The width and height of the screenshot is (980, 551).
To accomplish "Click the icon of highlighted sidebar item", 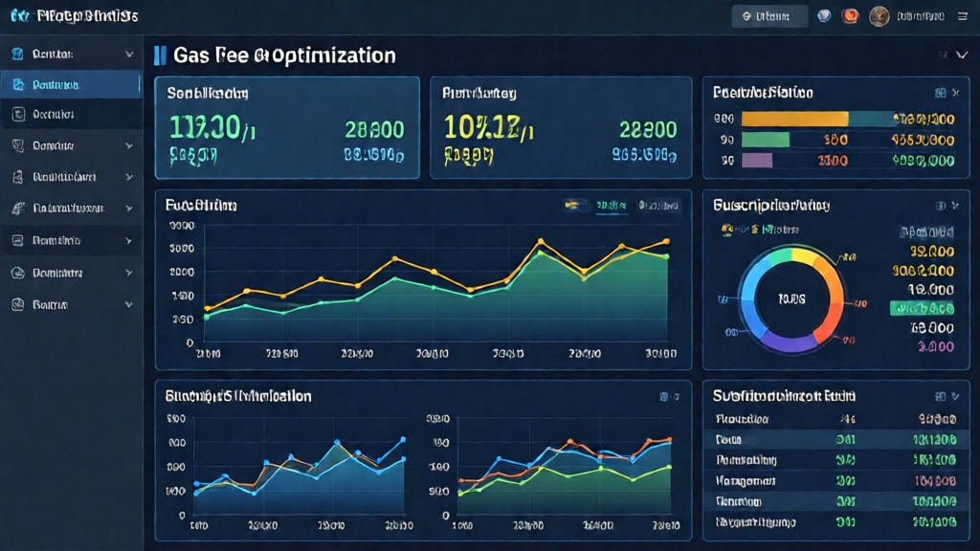I will click(18, 84).
